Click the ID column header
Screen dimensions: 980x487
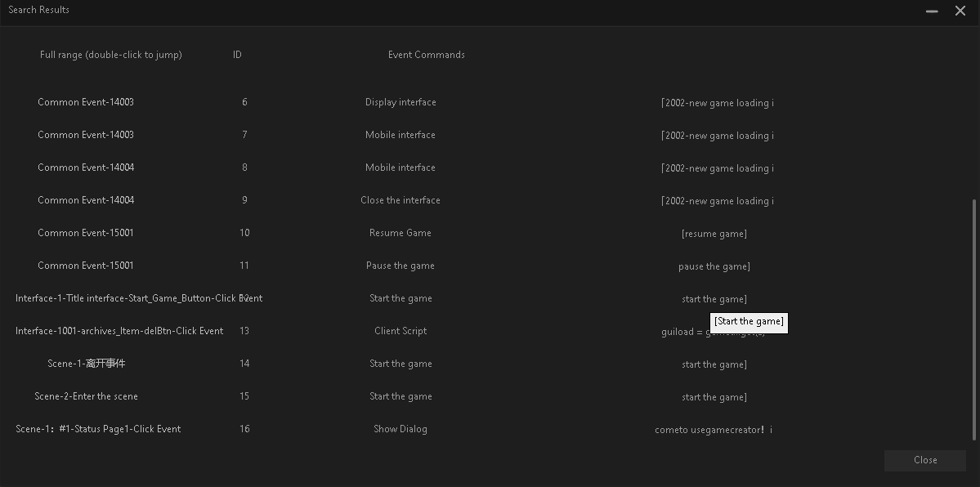click(237, 55)
